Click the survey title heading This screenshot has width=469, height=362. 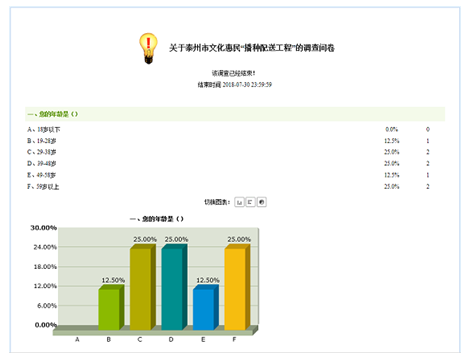252,48
